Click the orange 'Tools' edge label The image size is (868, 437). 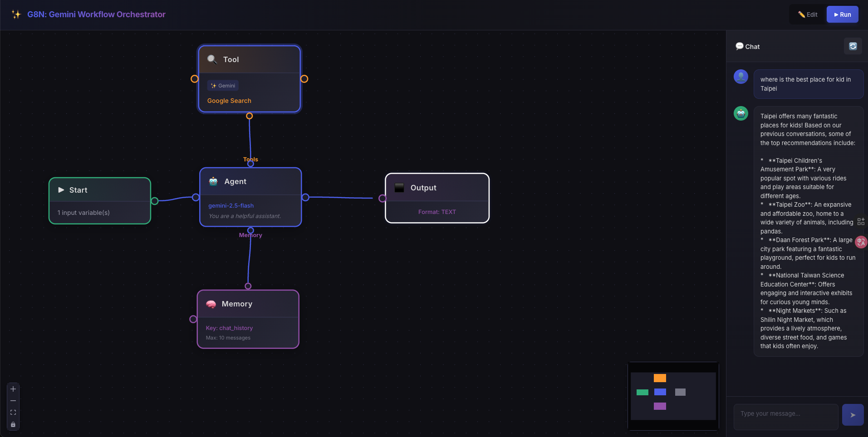(250, 160)
